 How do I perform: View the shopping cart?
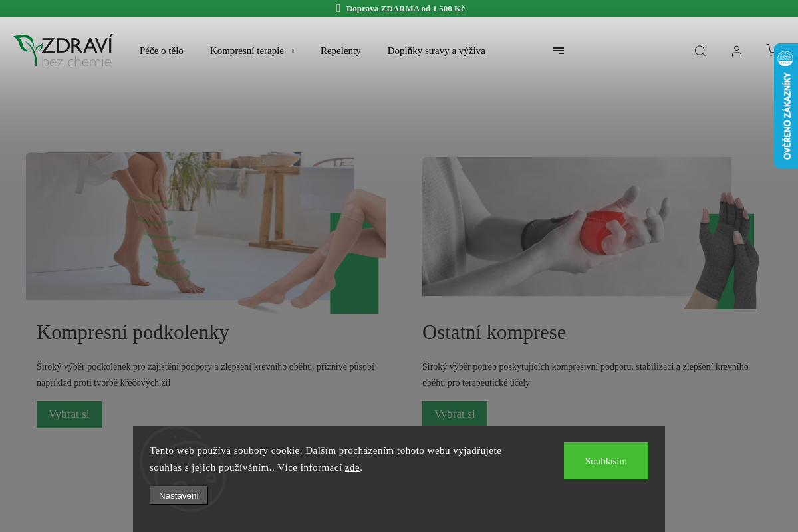(771, 51)
